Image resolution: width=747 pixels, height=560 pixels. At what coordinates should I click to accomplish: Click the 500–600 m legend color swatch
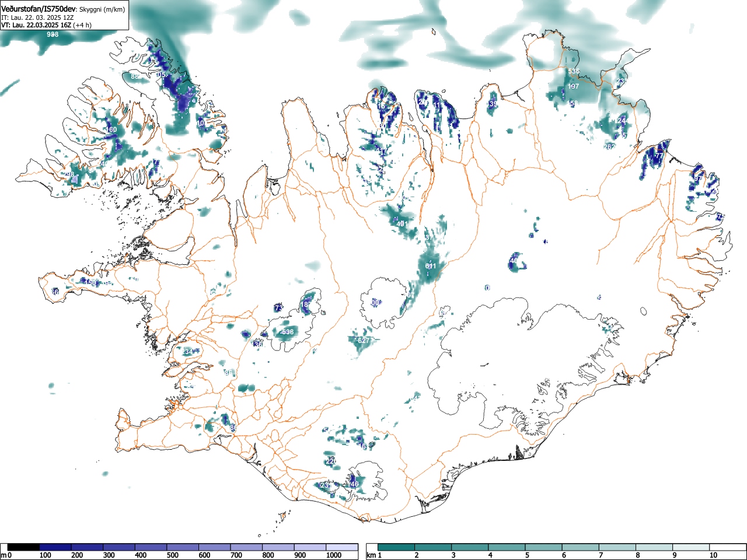pos(183,547)
